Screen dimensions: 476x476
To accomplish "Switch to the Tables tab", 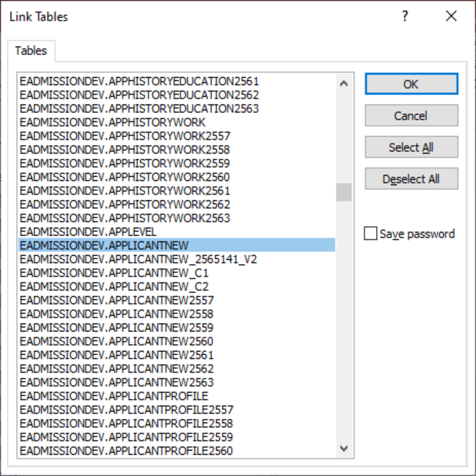I will point(31,51).
